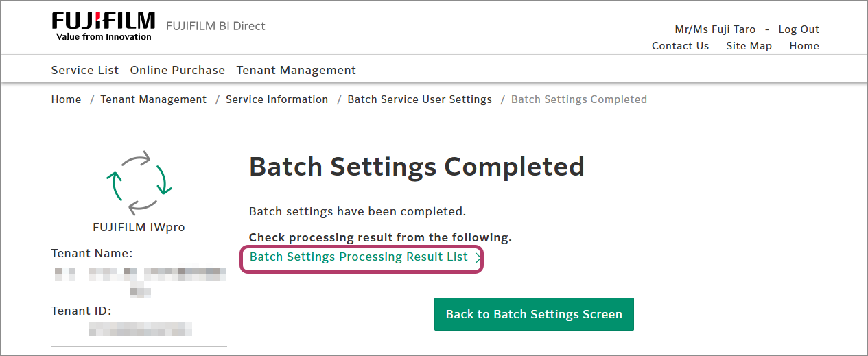Click Home in the breadcrumb trail
The image size is (868, 356).
tap(66, 99)
